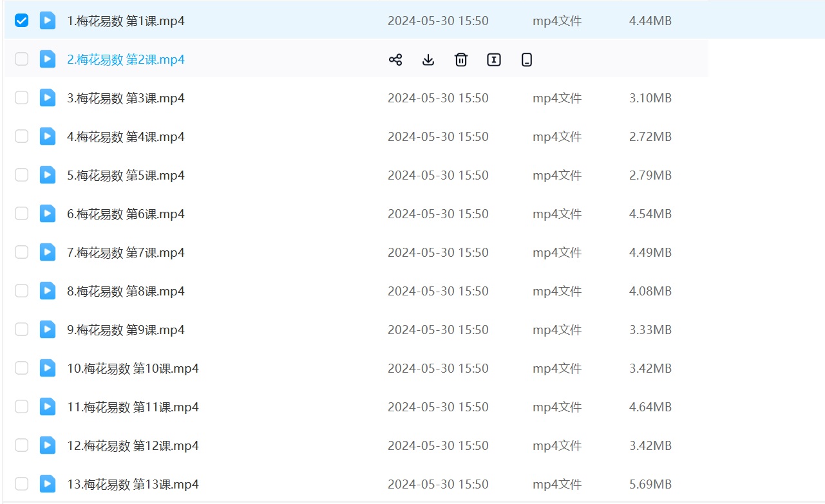Screen dimensions: 825x504
Task: Click the date cell of 第4课.mp4 row
Action: [x=438, y=137]
